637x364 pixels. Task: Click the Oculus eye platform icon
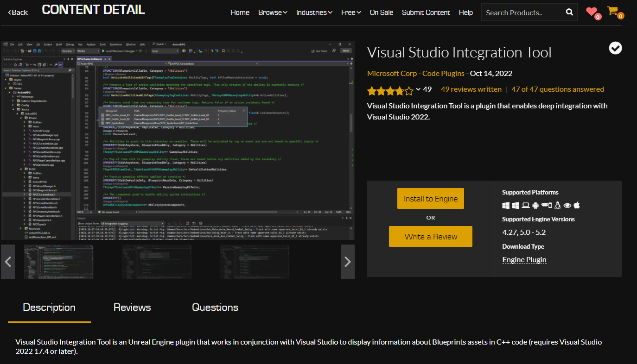tap(567, 205)
